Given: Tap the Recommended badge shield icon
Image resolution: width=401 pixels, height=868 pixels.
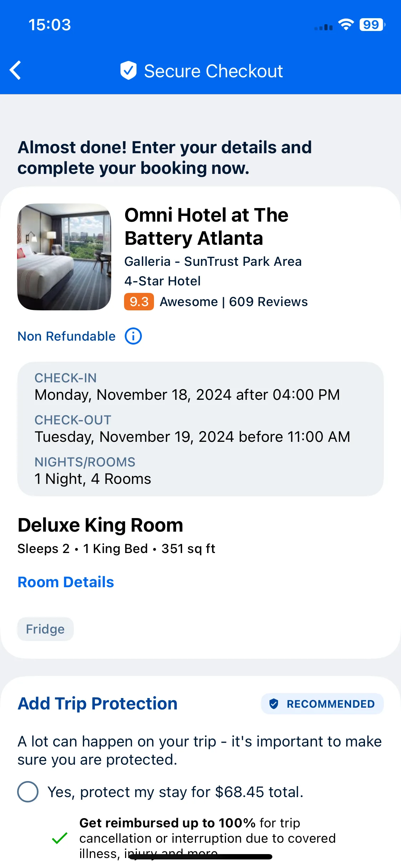Looking at the screenshot, I should (274, 704).
